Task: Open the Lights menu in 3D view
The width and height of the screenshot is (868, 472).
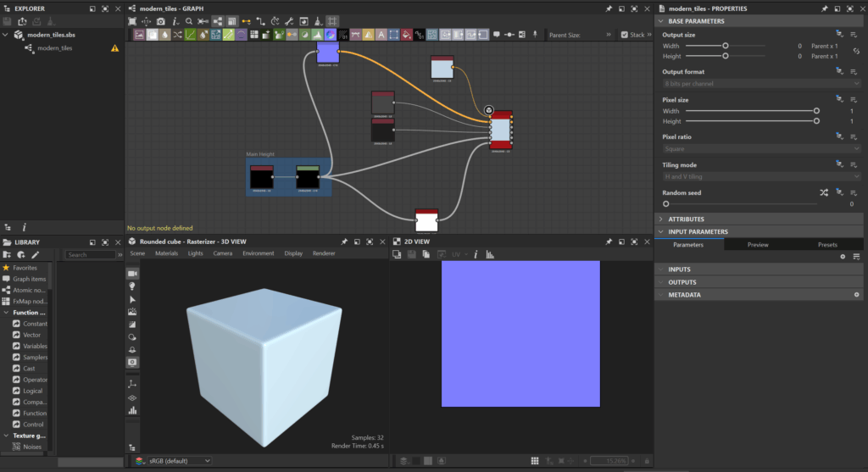Action: coord(196,253)
